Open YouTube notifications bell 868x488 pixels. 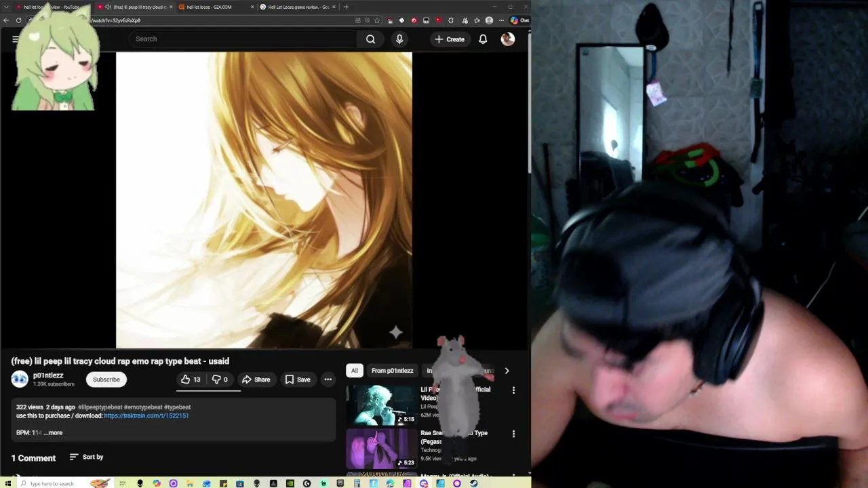click(x=483, y=39)
